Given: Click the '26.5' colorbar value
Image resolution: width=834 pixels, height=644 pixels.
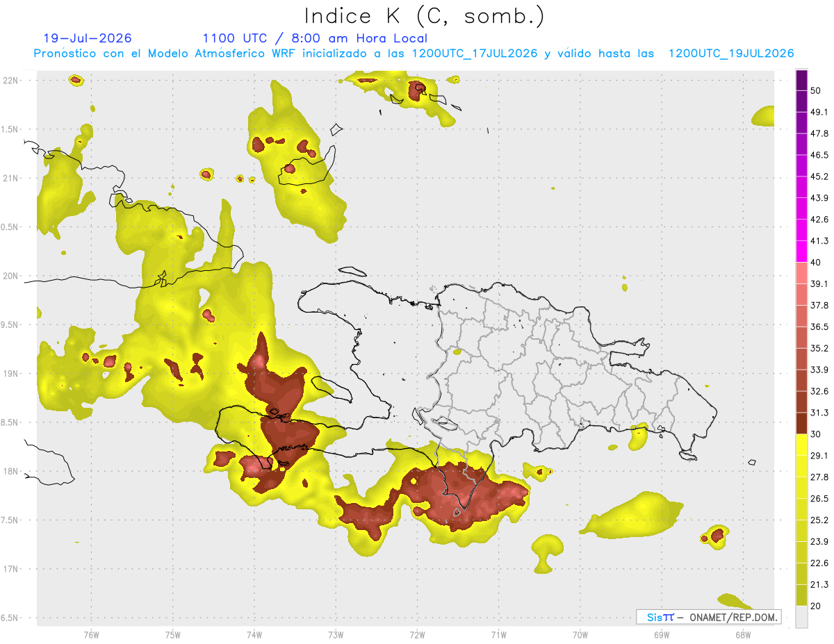Looking at the screenshot, I should click(x=819, y=499).
